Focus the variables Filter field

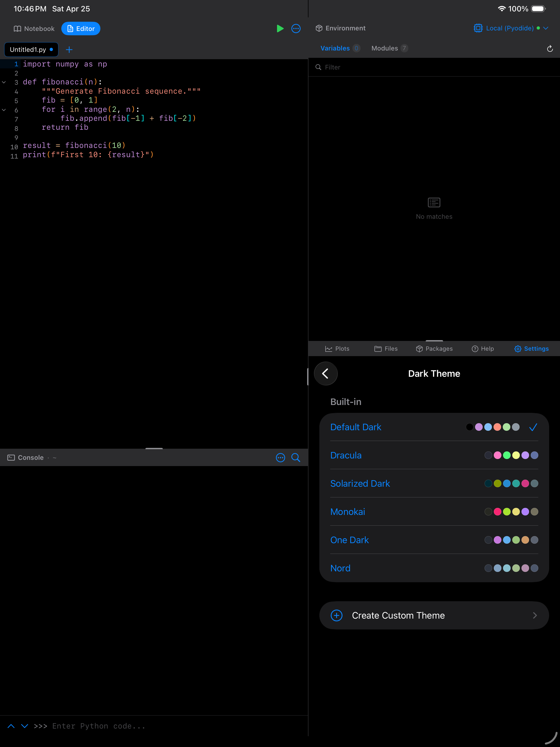(434, 67)
